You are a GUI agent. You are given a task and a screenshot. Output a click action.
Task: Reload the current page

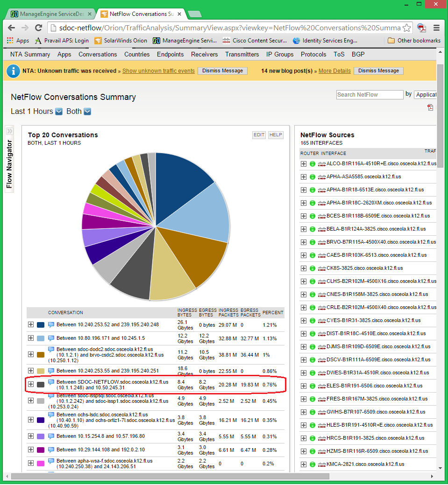point(38,28)
